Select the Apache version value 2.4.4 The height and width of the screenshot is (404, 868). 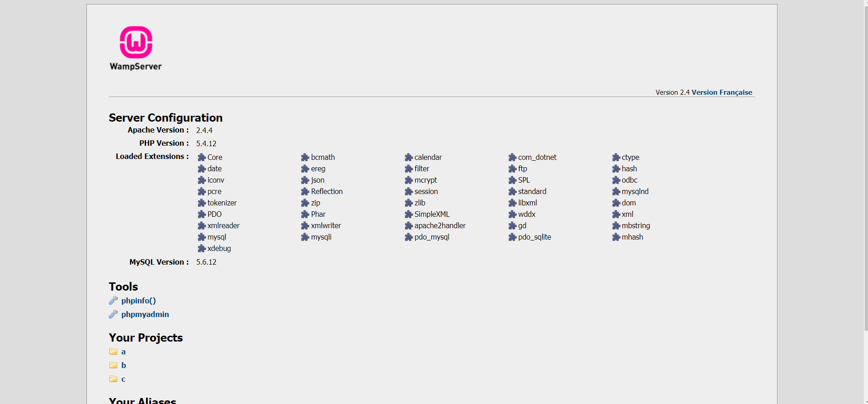click(x=204, y=130)
